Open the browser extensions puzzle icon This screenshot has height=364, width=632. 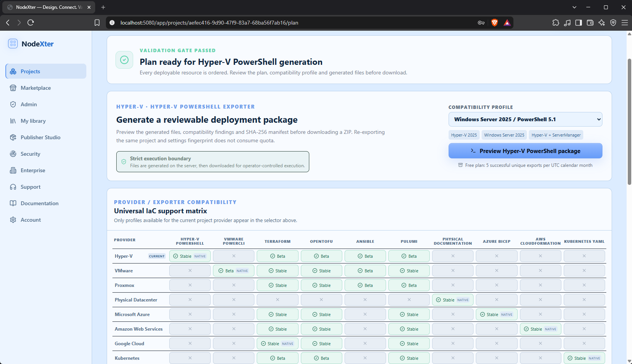click(x=556, y=23)
